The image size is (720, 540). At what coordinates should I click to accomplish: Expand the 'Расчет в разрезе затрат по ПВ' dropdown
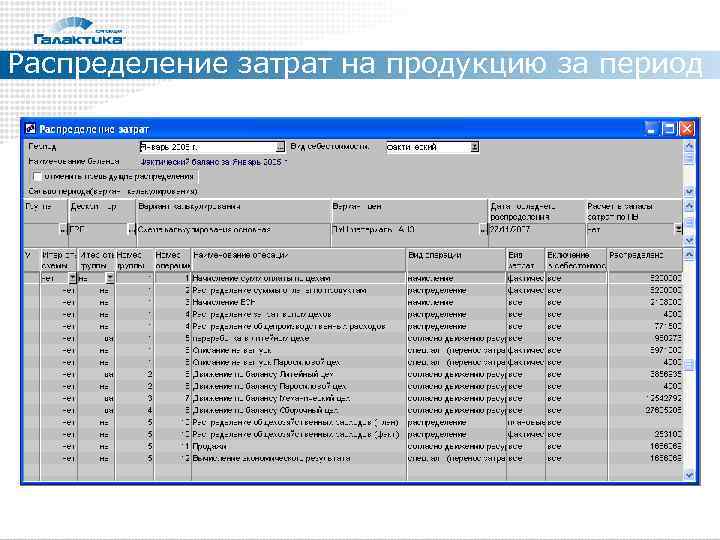678,229
